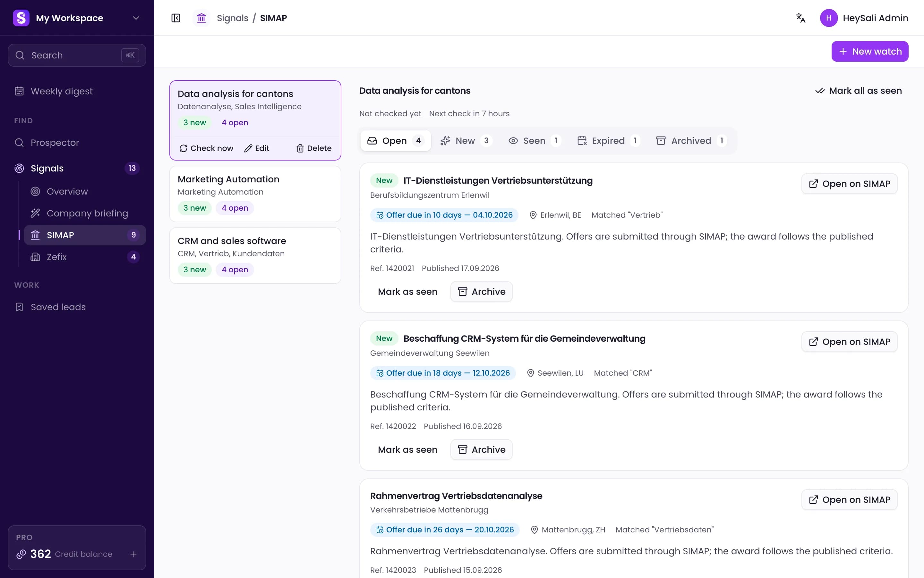Click the location pin next to Erlenwil, BE

(x=533, y=215)
